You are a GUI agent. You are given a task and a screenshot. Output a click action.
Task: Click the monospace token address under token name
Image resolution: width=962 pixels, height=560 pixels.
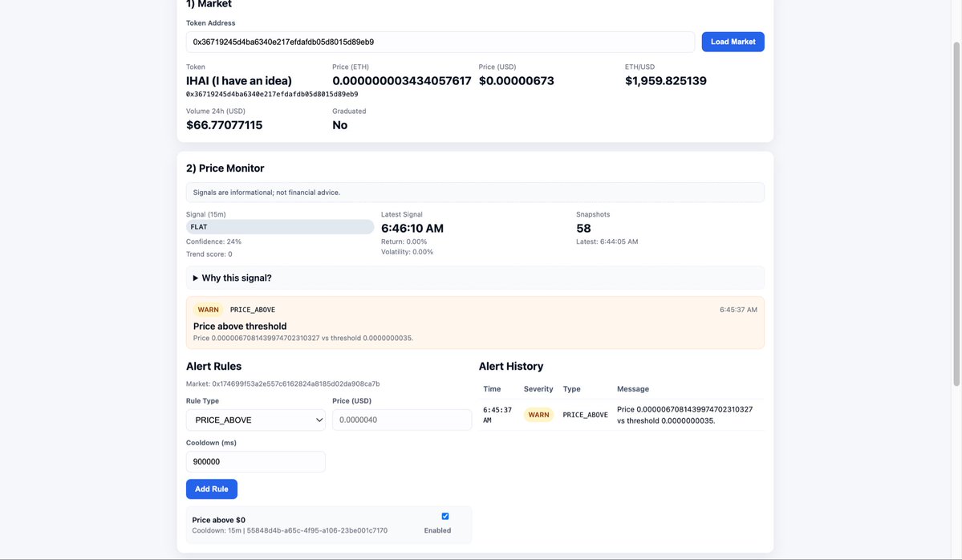(272, 95)
